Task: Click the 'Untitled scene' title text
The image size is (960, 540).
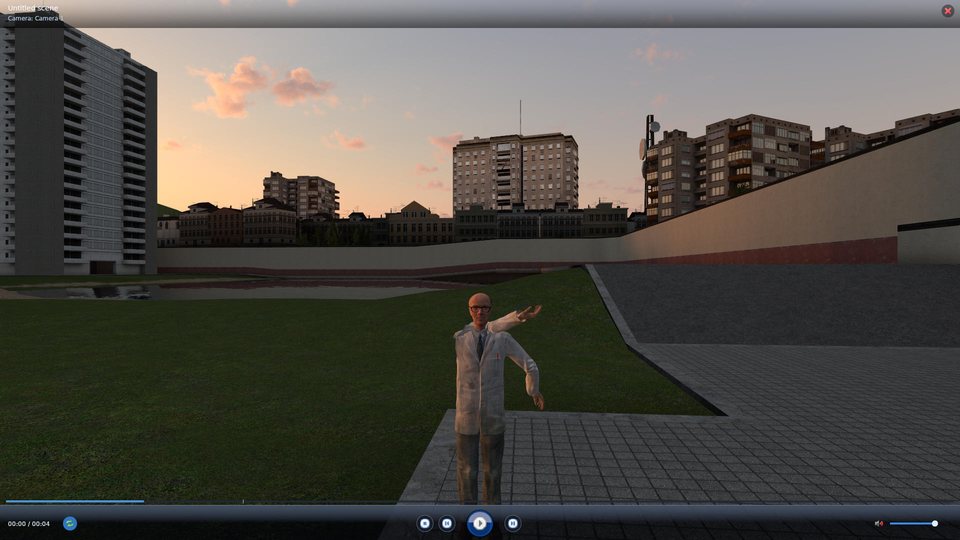Action: [x=32, y=8]
